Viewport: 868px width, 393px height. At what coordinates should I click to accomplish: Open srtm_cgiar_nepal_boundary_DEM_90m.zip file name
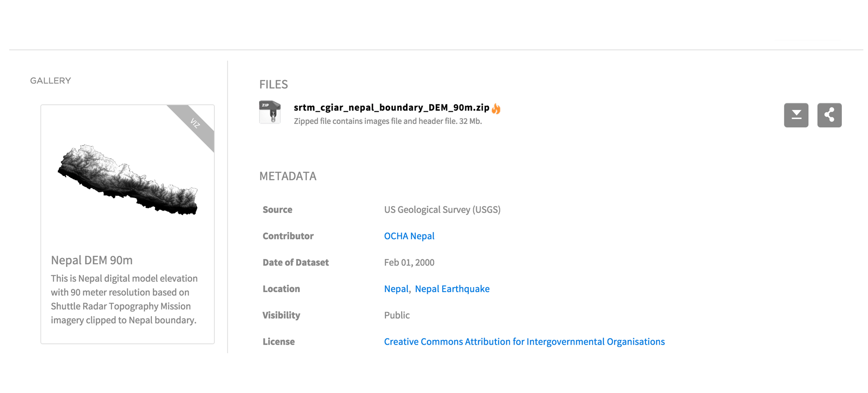click(x=391, y=108)
